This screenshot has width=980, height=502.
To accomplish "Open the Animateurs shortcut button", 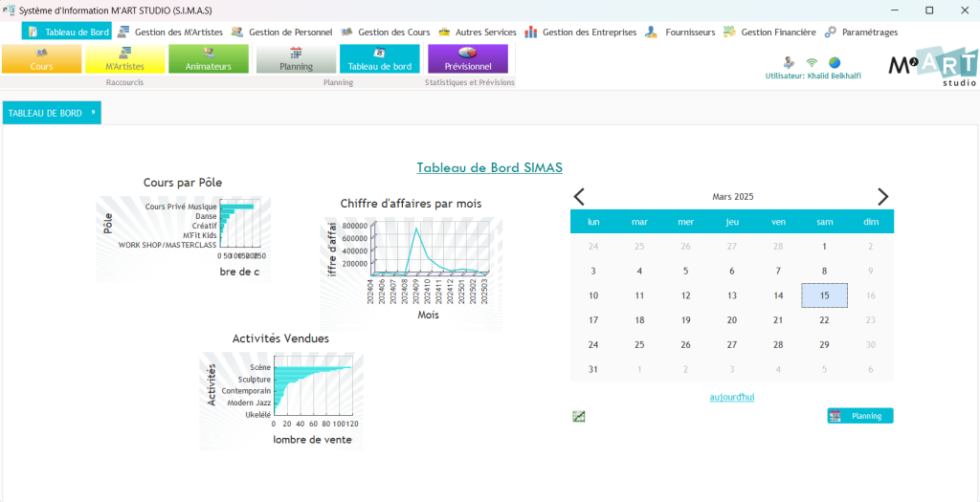I will click(x=209, y=58).
